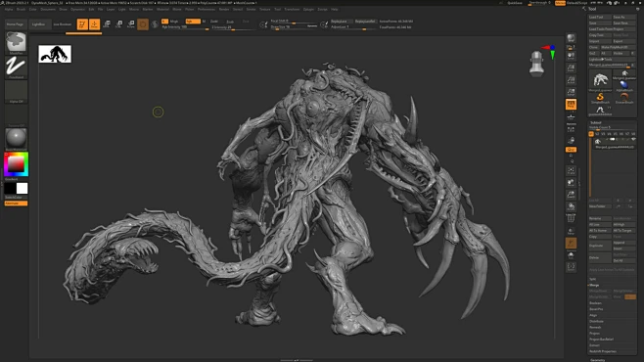Activate the Rotate transform button
644x362 pixels.
point(130,24)
